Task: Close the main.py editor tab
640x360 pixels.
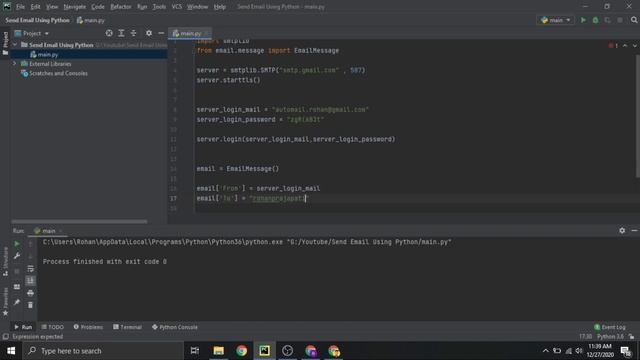Action: coord(207,33)
